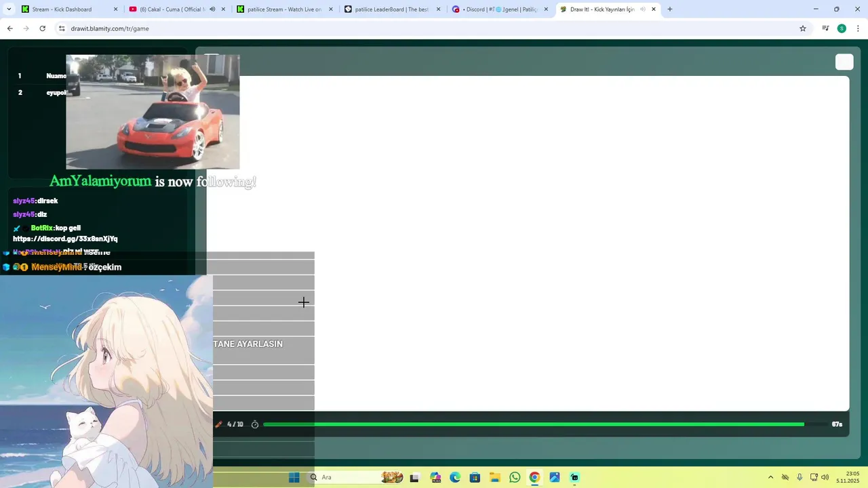This screenshot has width=868, height=488.
Task: Close the Cakal - Cuma YouTube tab
Action: tap(223, 9)
